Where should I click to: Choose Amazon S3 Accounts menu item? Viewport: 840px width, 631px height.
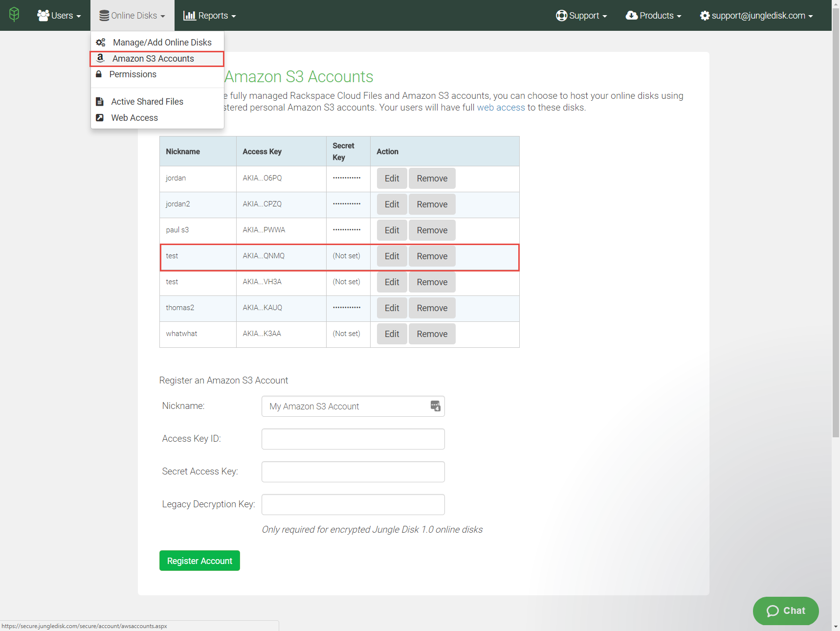click(x=157, y=59)
